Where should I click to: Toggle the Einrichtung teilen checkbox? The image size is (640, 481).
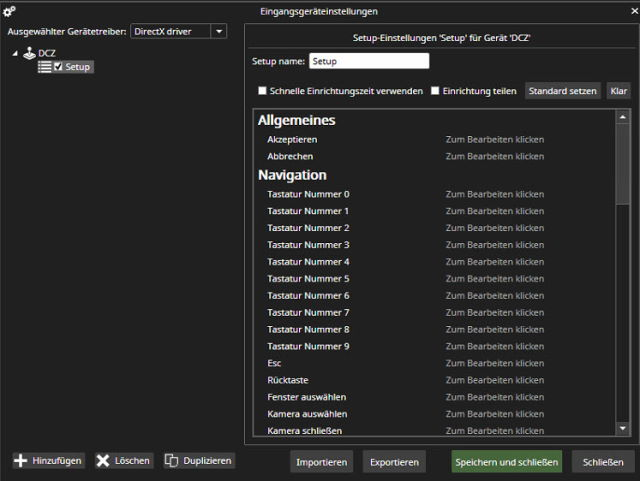[x=435, y=91]
